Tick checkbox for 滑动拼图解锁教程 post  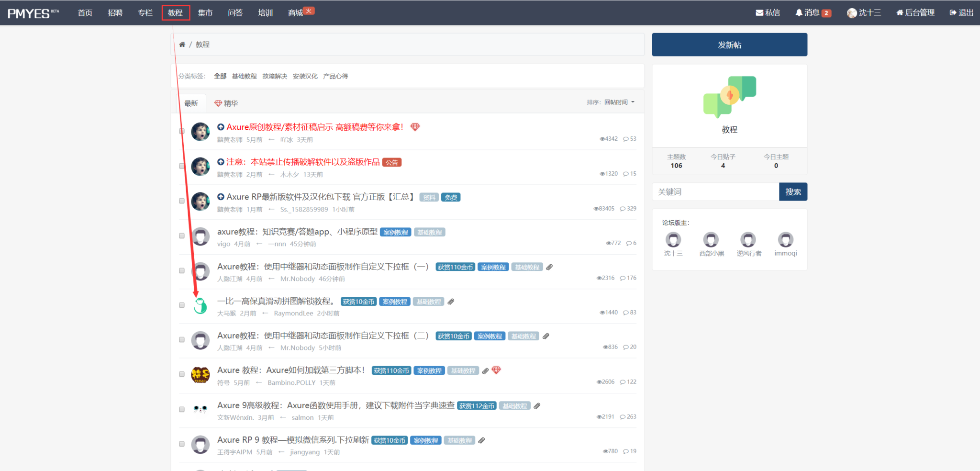[182, 305]
